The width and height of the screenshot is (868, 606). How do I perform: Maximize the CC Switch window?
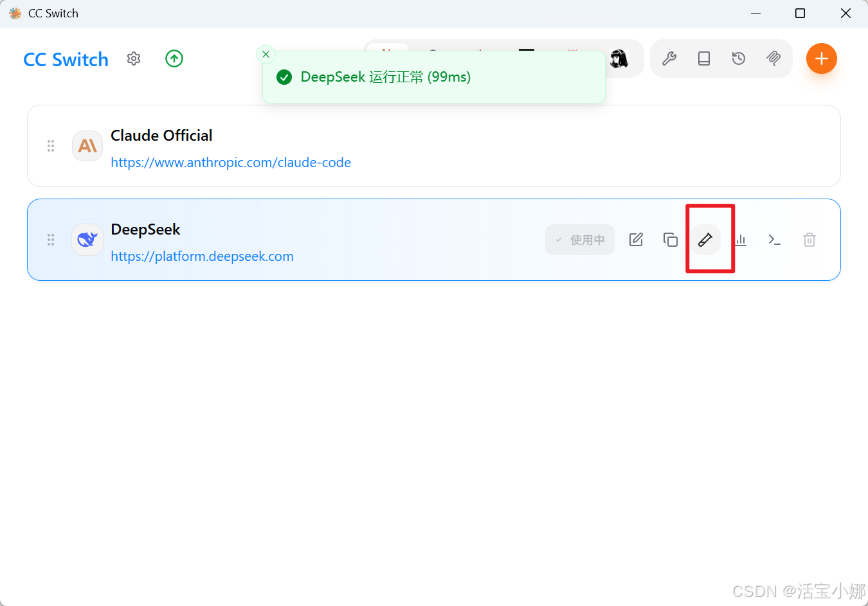[x=800, y=13]
